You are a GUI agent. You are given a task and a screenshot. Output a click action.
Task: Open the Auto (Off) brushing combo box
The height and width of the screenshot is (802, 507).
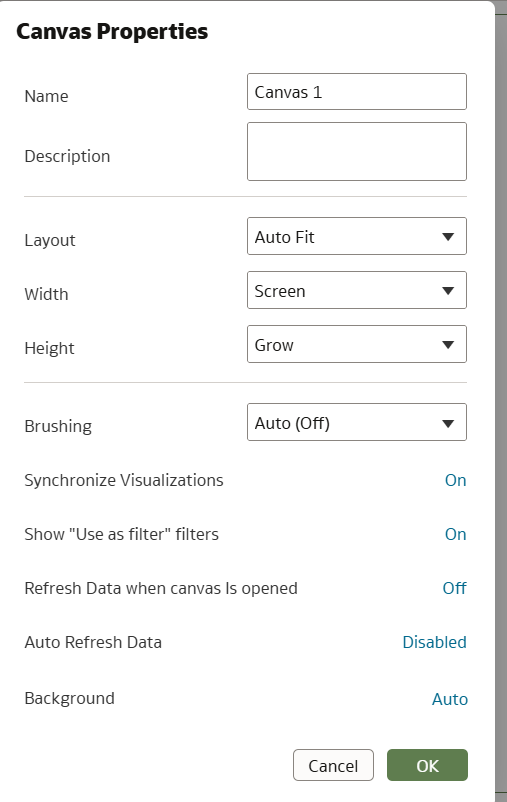pos(357,422)
